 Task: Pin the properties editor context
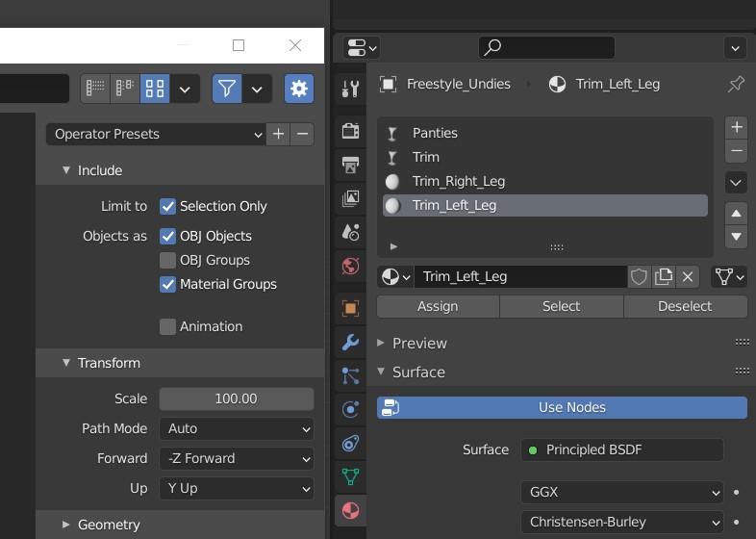(x=736, y=84)
